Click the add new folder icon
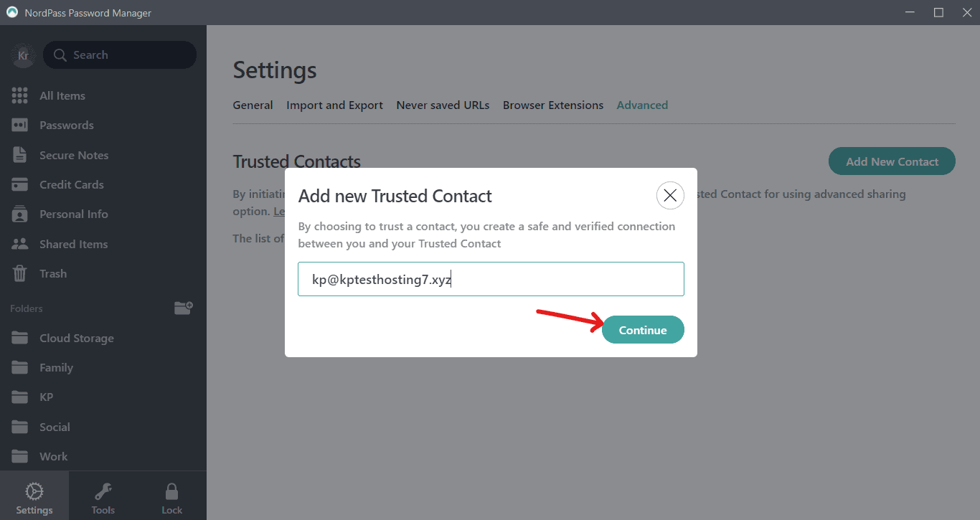980x520 pixels. [184, 308]
